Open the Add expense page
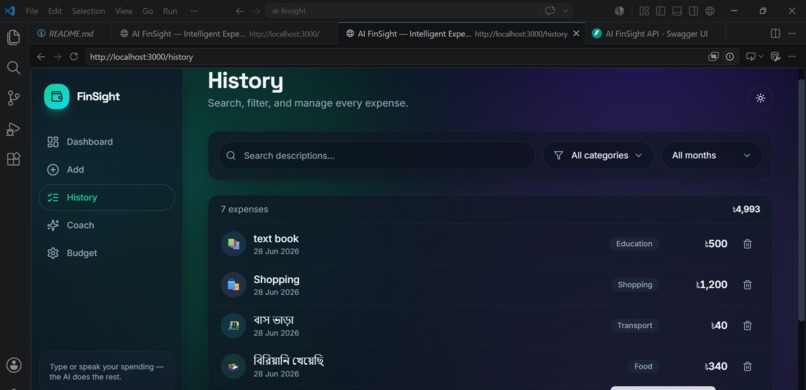 pyautogui.click(x=106, y=170)
